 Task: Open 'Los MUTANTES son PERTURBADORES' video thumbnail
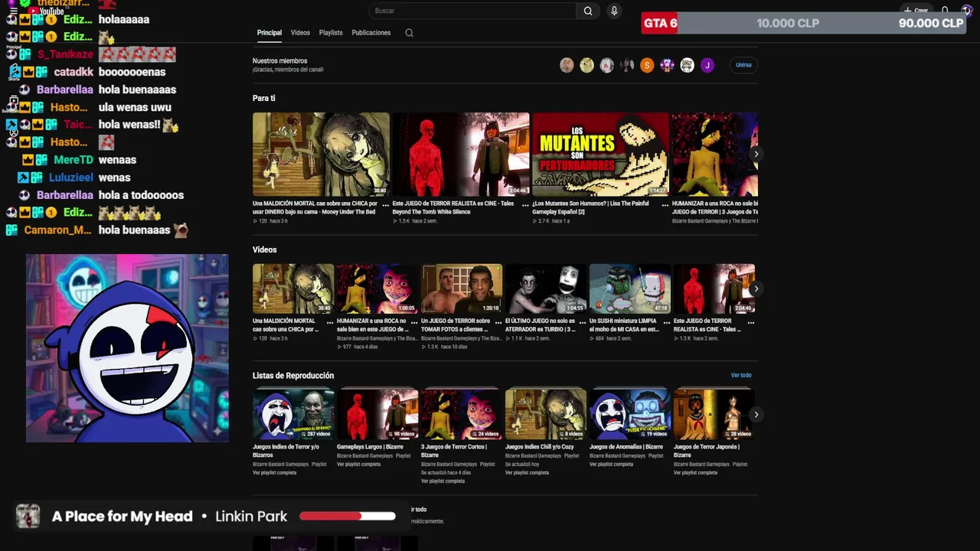(x=600, y=155)
